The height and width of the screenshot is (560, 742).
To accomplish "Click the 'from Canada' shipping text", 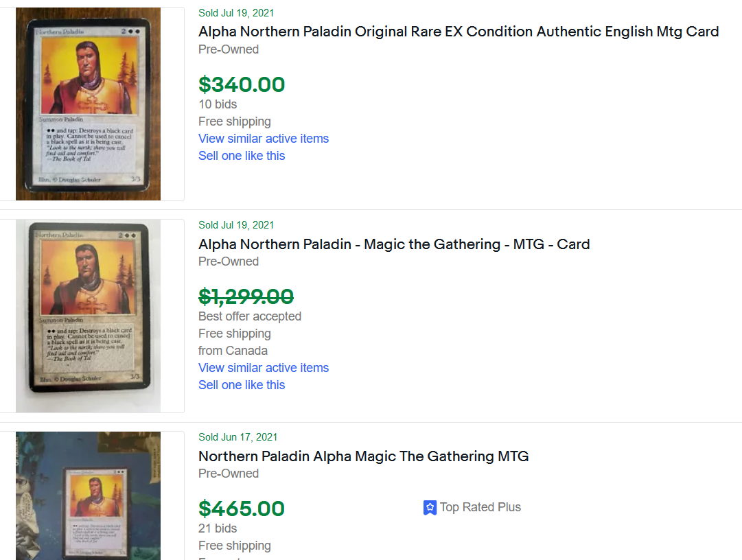I will 233,351.
